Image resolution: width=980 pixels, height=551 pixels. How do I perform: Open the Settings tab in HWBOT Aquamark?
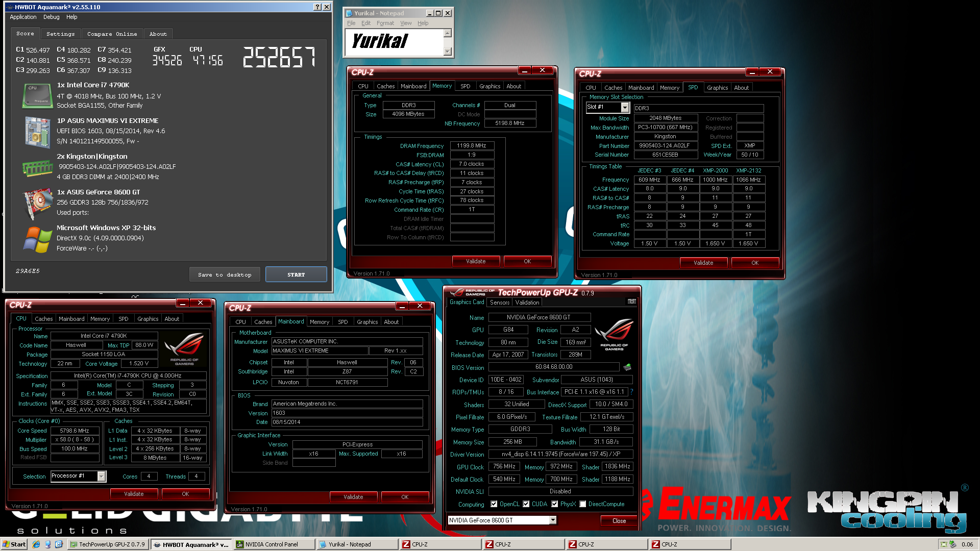(60, 34)
